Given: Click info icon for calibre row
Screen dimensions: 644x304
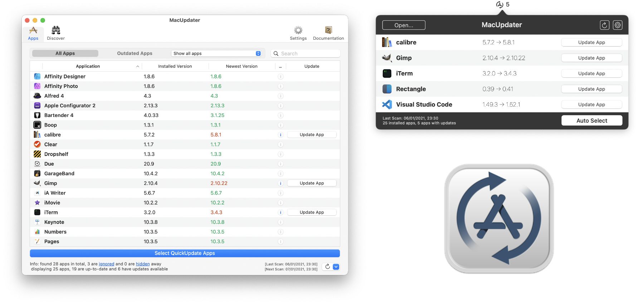Looking at the screenshot, I should coord(280,135).
